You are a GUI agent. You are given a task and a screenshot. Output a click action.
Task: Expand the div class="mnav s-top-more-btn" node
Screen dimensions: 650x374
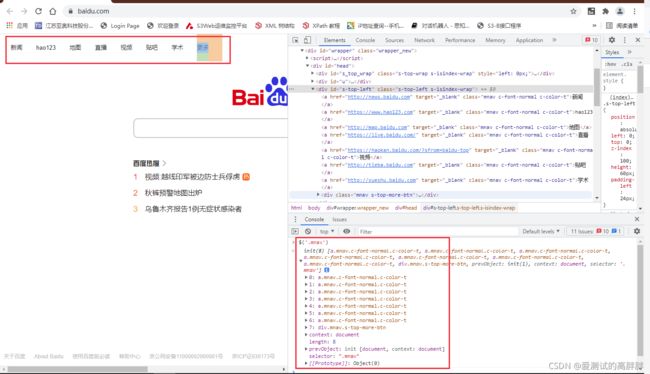coord(318,195)
